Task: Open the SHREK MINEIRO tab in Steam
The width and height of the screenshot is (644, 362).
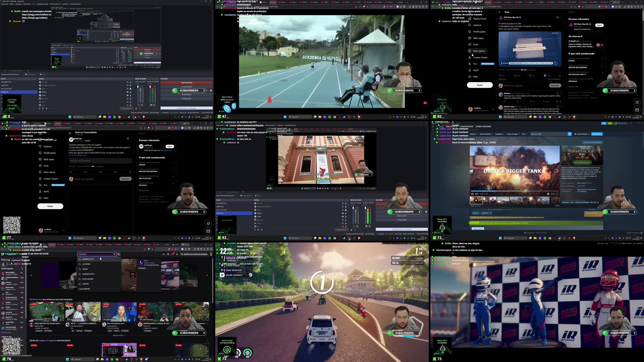Action: point(483,127)
